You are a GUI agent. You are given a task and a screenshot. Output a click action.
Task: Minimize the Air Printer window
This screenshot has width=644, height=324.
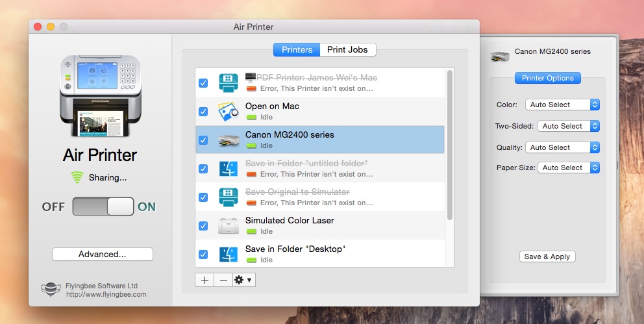tap(51, 27)
